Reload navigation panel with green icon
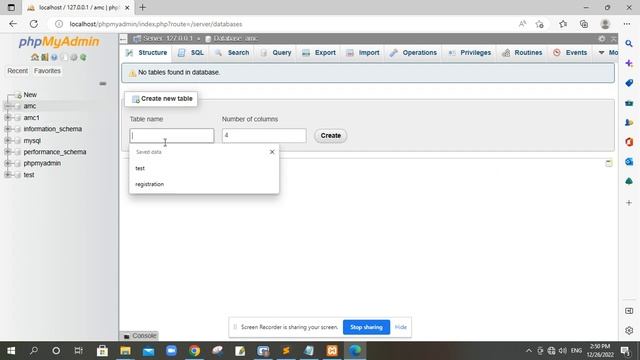This screenshot has width=640, height=360. click(x=83, y=58)
